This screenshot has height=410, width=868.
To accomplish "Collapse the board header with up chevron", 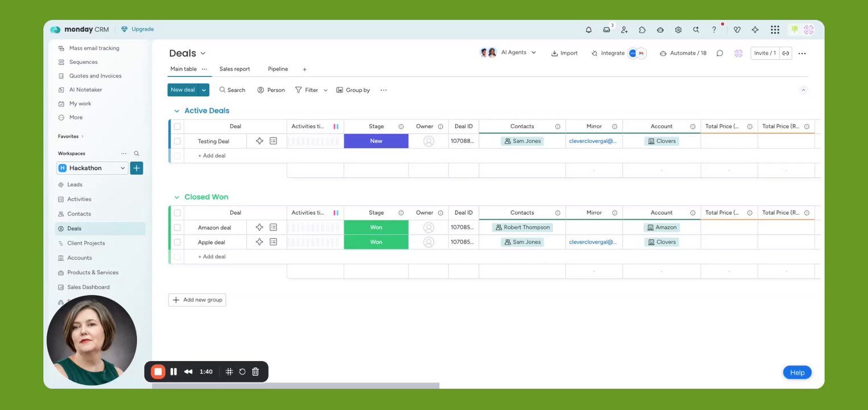I will (803, 90).
